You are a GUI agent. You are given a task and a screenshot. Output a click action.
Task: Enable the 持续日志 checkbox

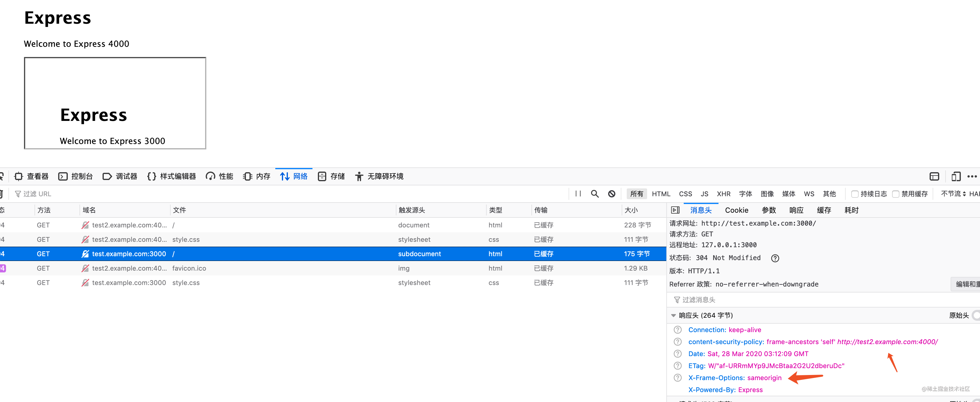[x=855, y=194]
